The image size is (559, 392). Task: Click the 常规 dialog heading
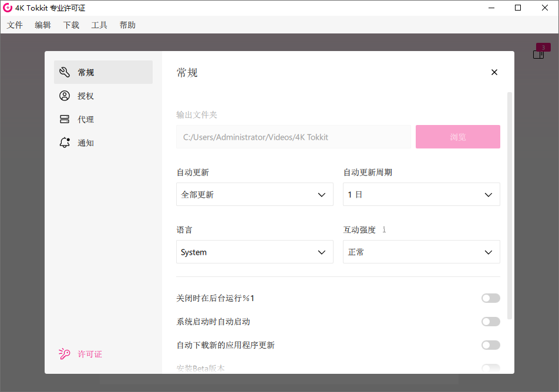click(x=187, y=73)
